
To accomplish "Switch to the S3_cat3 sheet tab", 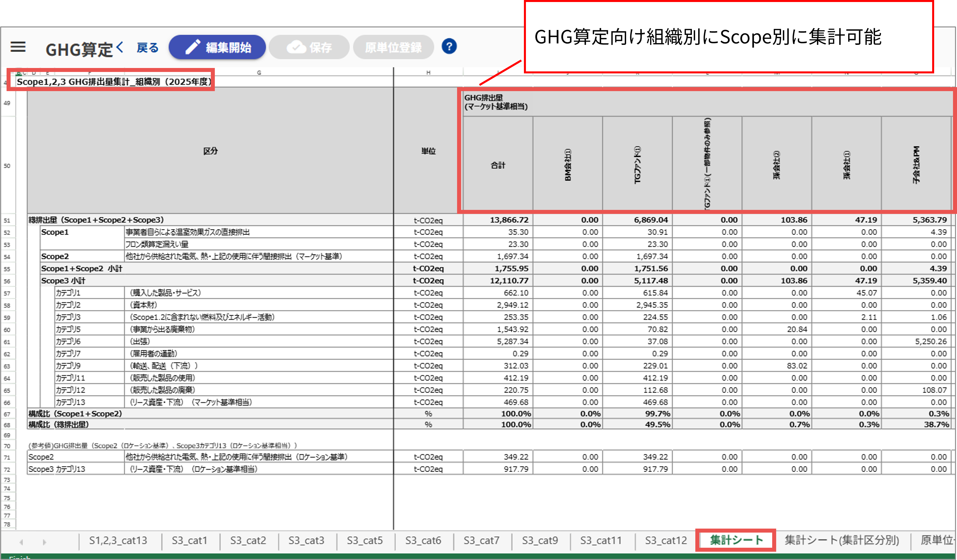I will click(306, 540).
